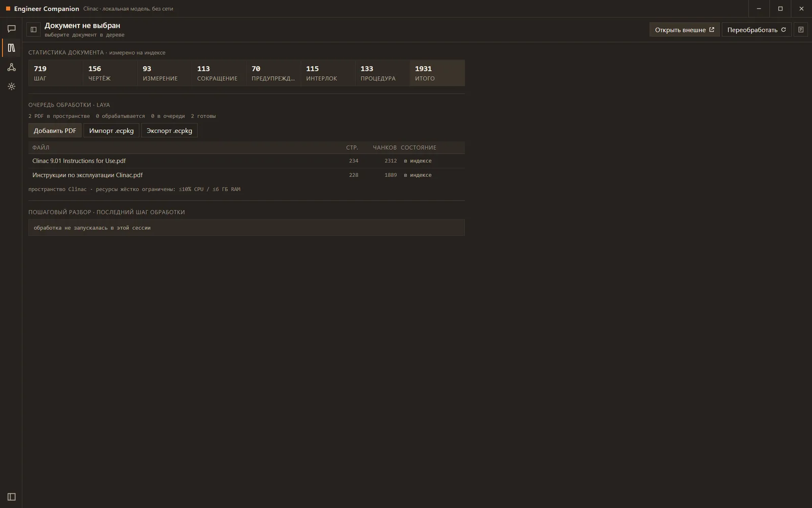Click Импорт .ecpkg button

pyautogui.click(x=111, y=131)
